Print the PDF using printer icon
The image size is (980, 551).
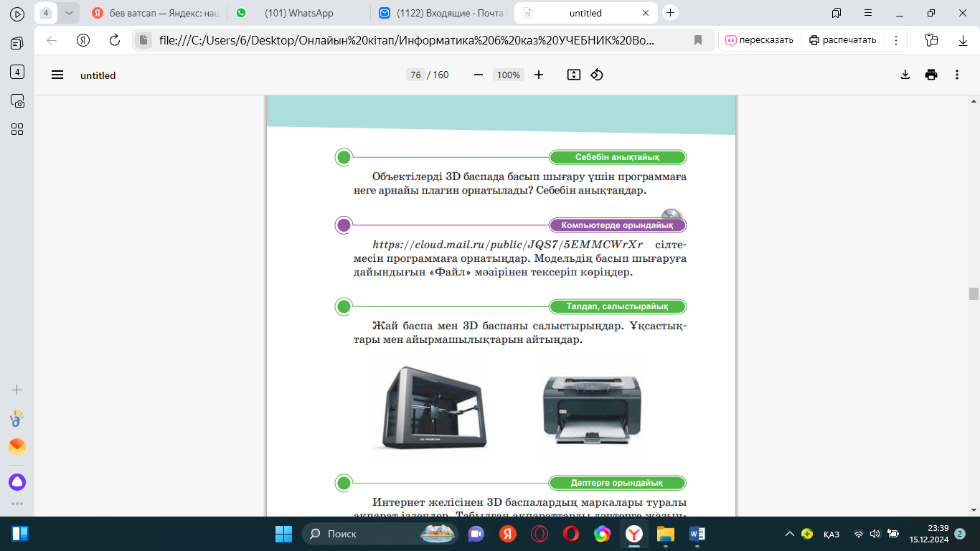point(931,75)
